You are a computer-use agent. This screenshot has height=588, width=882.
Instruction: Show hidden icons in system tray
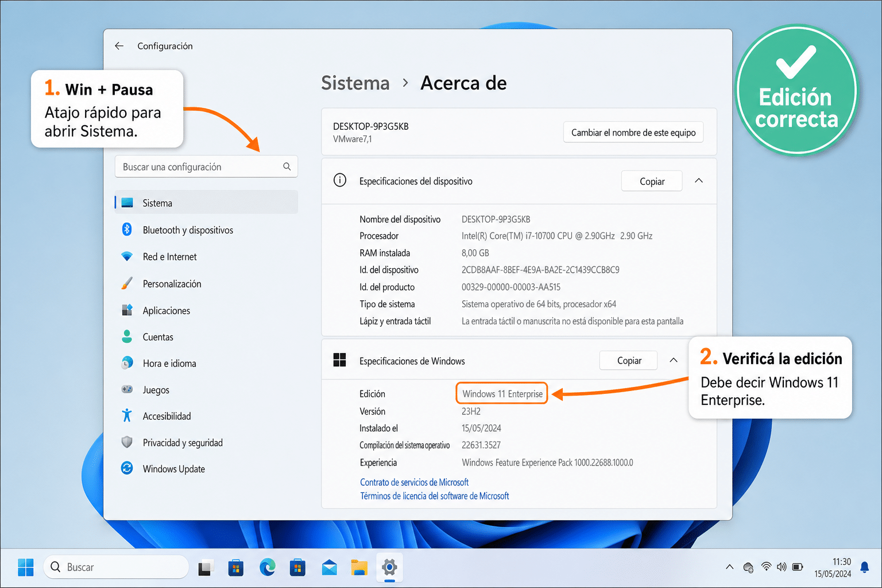(x=730, y=567)
